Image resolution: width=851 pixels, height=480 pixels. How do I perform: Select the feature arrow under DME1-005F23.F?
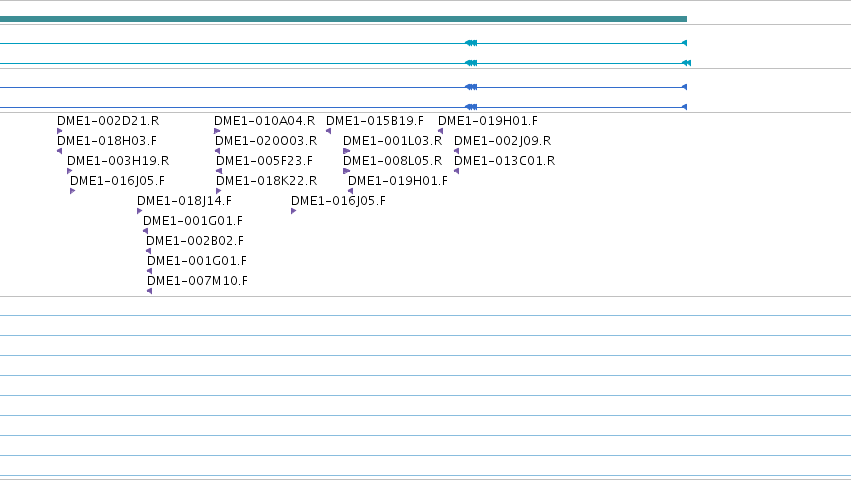[219, 171]
